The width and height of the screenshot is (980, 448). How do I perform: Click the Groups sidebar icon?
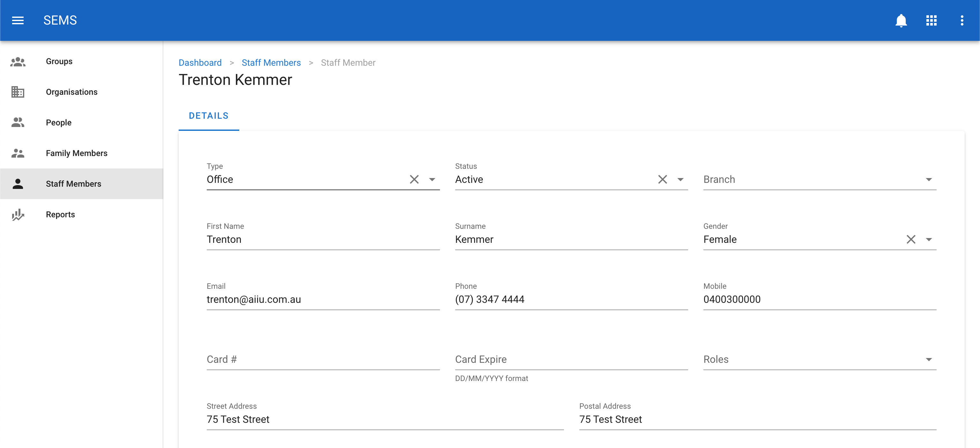pos(18,61)
